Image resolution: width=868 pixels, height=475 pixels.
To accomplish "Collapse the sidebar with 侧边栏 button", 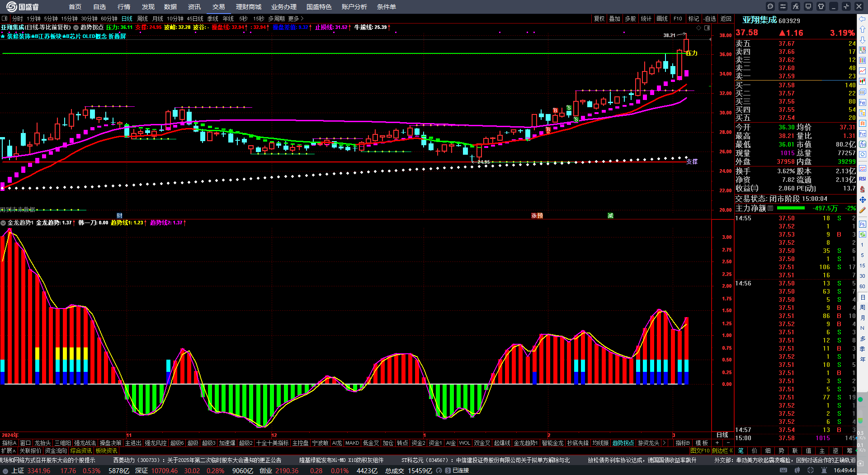I will pos(722,451).
